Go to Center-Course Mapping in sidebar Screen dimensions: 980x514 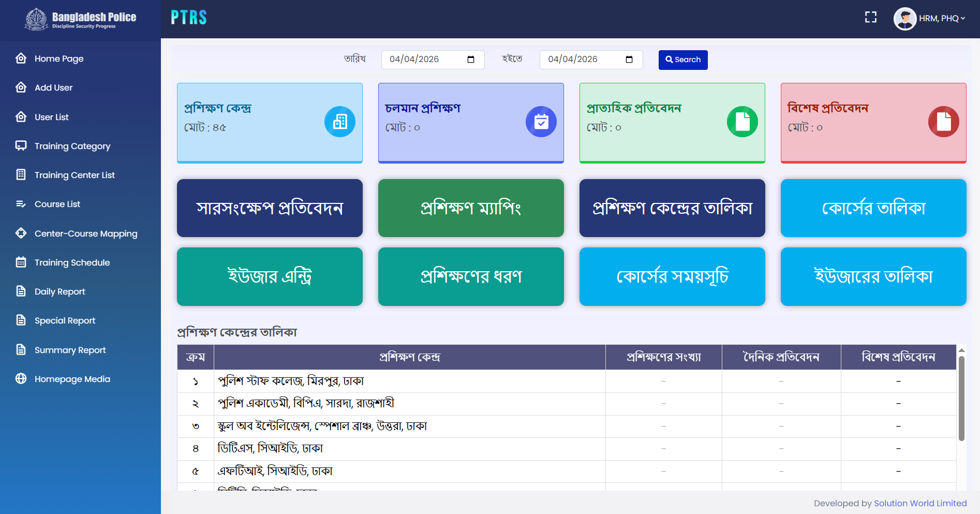point(86,233)
